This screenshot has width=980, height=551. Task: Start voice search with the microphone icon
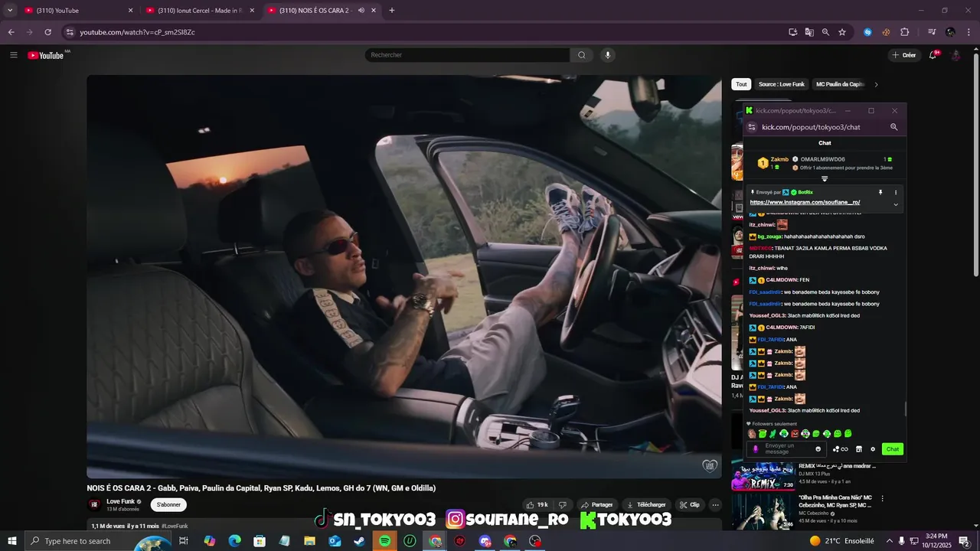[x=608, y=55]
